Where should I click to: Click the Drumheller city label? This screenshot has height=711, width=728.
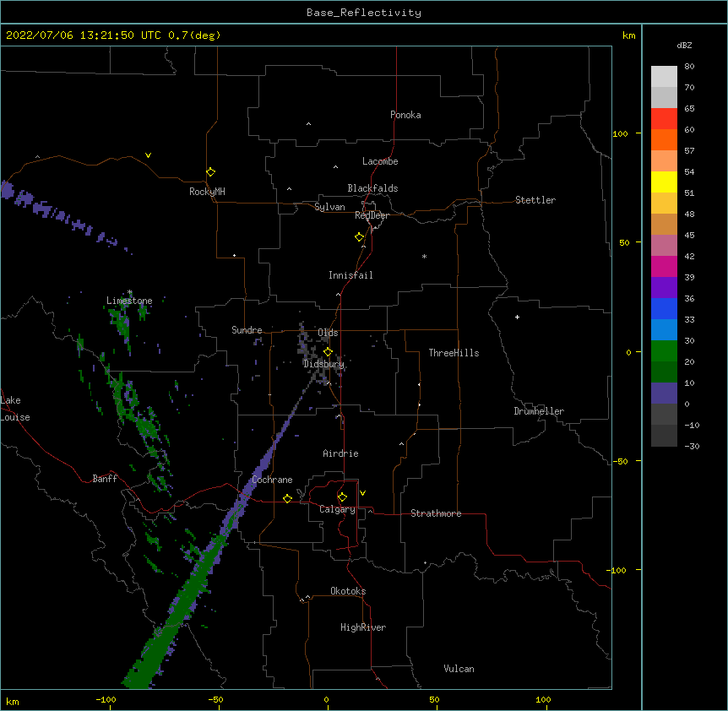(x=539, y=411)
